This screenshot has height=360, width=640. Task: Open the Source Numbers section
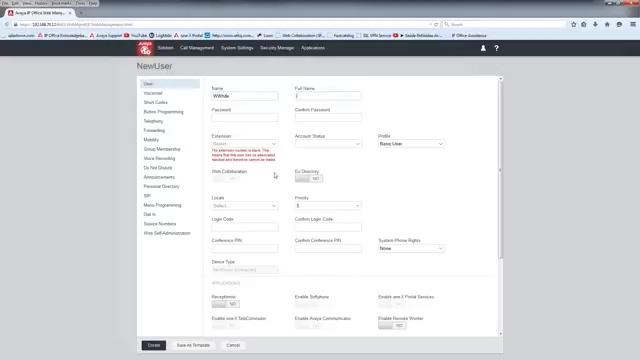160,224
